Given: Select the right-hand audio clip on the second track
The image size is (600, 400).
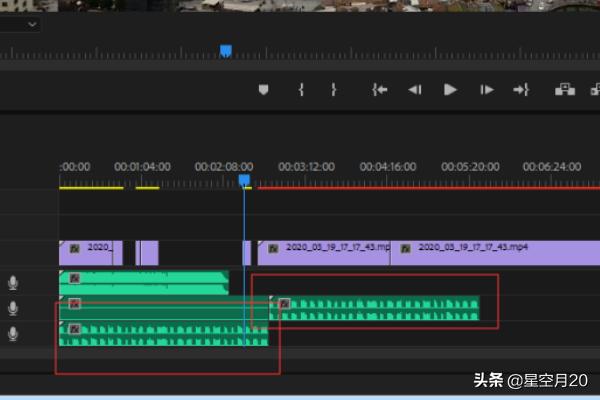Looking at the screenshot, I should (374, 309).
